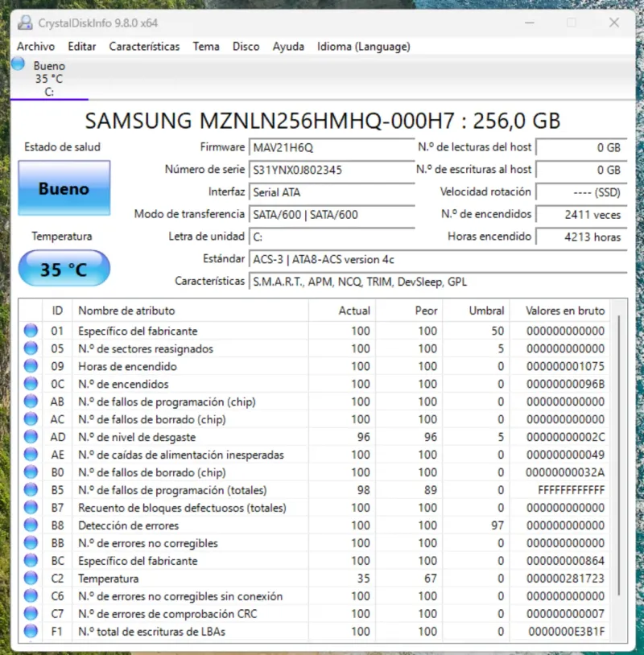The width and height of the screenshot is (644, 655).
Task: Click the Firmware field MAV21H6Q
Action: pos(332,147)
